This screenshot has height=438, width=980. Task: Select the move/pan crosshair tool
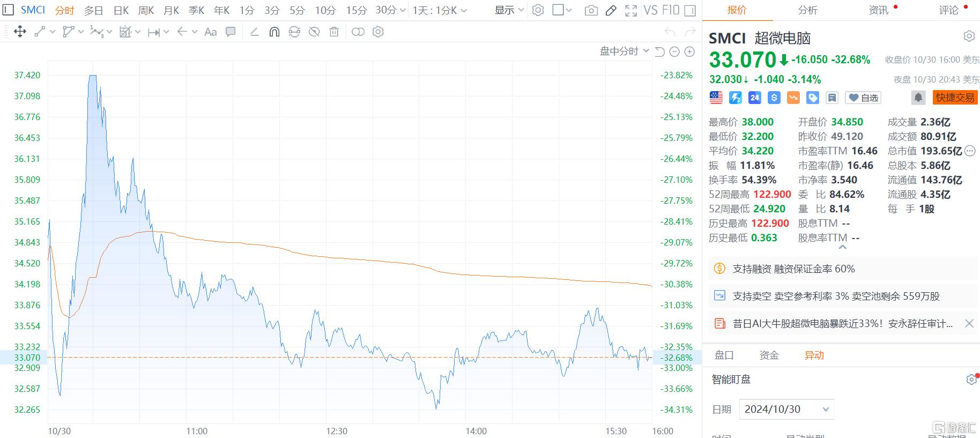click(20, 32)
